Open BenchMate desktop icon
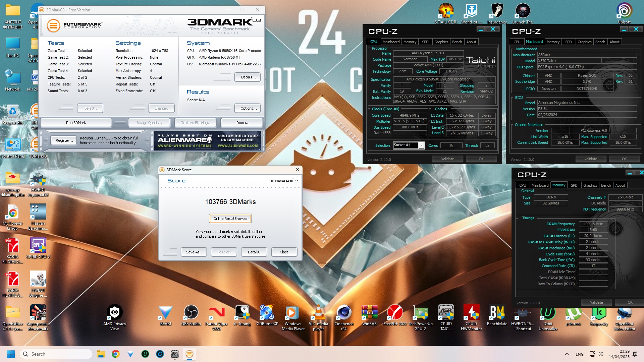644x362 pixels. click(497, 315)
